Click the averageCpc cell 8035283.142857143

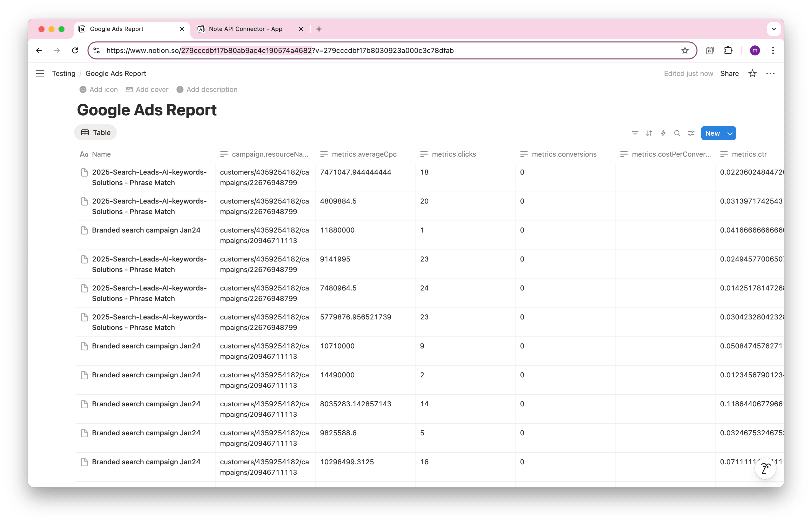(366, 409)
